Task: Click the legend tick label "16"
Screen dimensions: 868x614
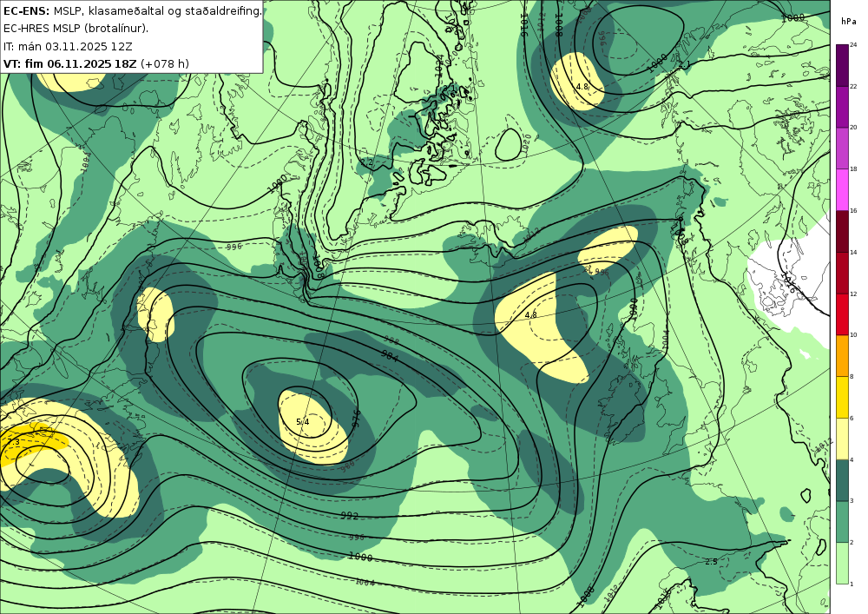Action: tap(853, 210)
